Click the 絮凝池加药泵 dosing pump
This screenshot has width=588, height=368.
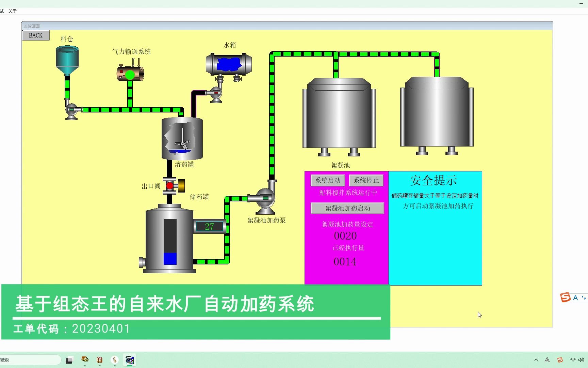pyautogui.click(x=264, y=199)
